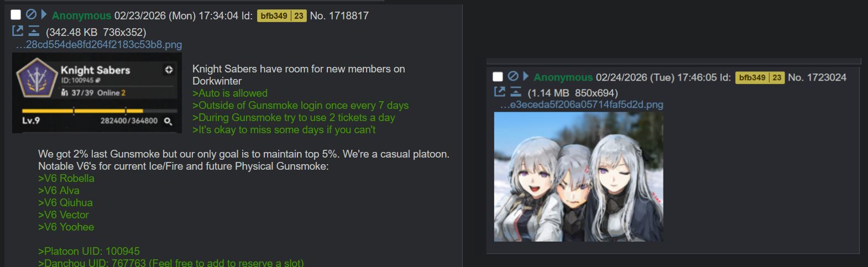Click the bfb349 ID badge on post 1718817
Screen dimensions: 868x267
point(281,16)
